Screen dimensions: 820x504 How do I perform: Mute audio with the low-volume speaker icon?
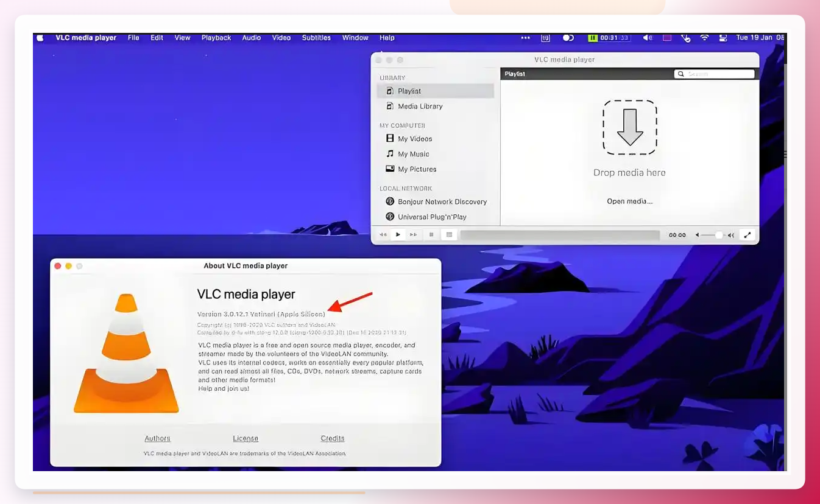[698, 235]
